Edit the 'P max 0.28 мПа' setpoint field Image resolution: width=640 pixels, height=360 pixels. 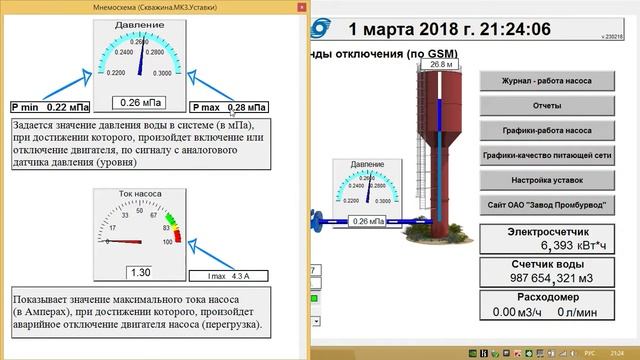(x=229, y=107)
